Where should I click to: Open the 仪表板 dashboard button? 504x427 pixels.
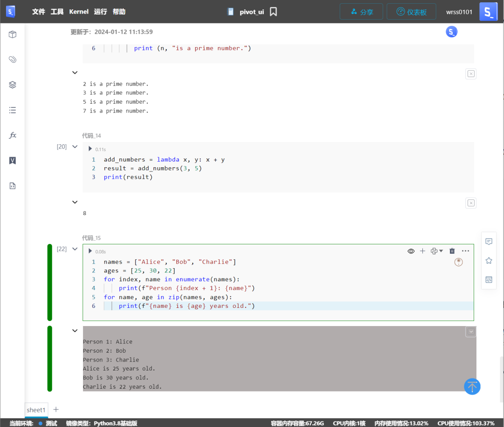[x=411, y=12]
